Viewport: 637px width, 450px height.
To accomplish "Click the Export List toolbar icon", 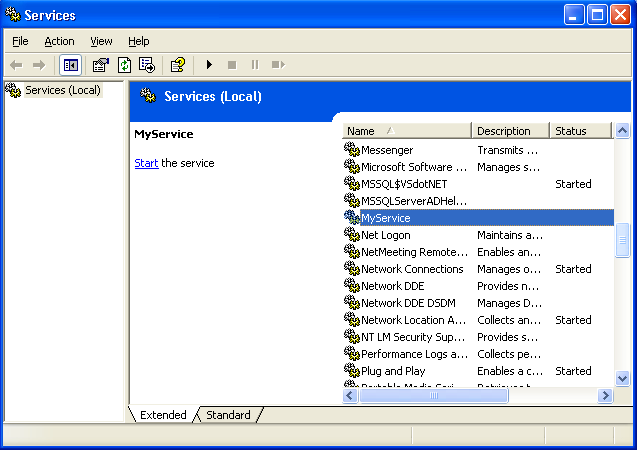I will (147, 65).
